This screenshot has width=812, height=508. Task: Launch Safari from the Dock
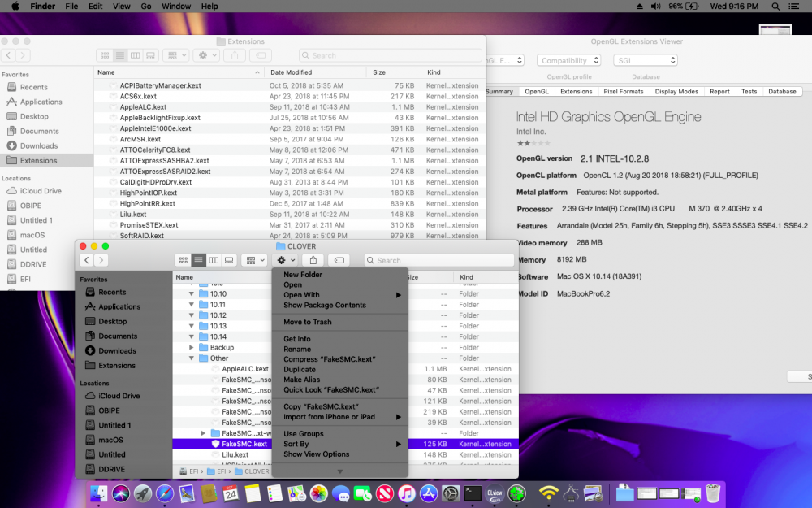click(x=165, y=493)
